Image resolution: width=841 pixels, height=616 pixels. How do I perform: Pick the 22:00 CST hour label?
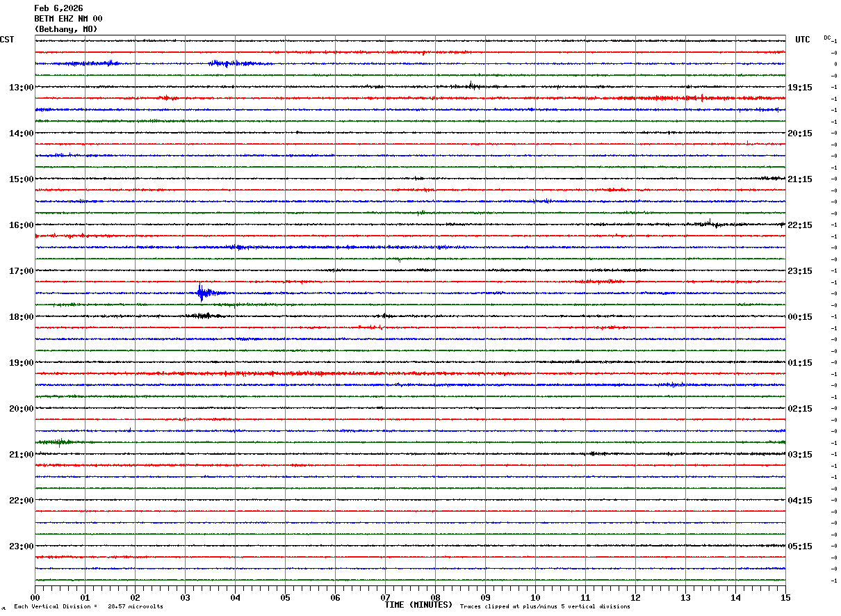[x=22, y=500]
